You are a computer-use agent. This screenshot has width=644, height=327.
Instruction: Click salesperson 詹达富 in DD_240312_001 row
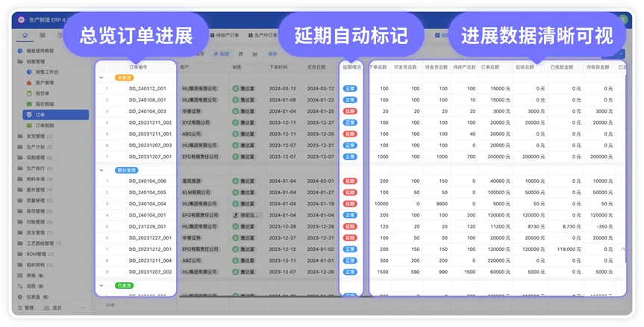[x=243, y=88]
